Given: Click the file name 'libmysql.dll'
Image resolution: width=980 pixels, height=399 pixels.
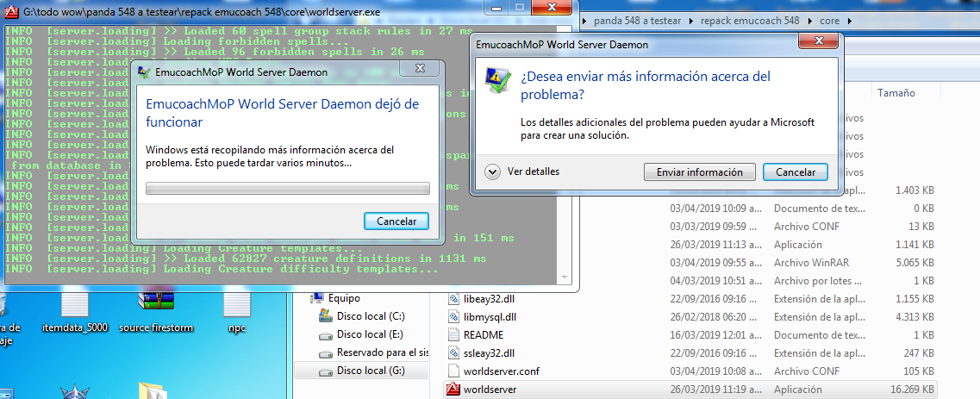Looking at the screenshot, I should point(490,316).
